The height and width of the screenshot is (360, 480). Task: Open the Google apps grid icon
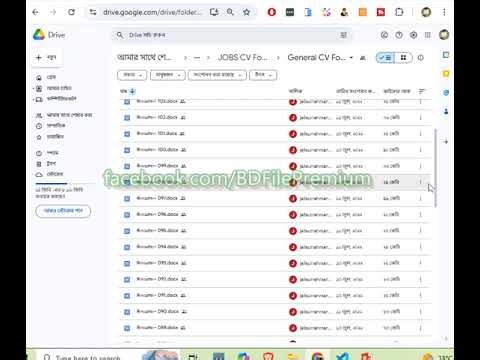click(x=428, y=35)
